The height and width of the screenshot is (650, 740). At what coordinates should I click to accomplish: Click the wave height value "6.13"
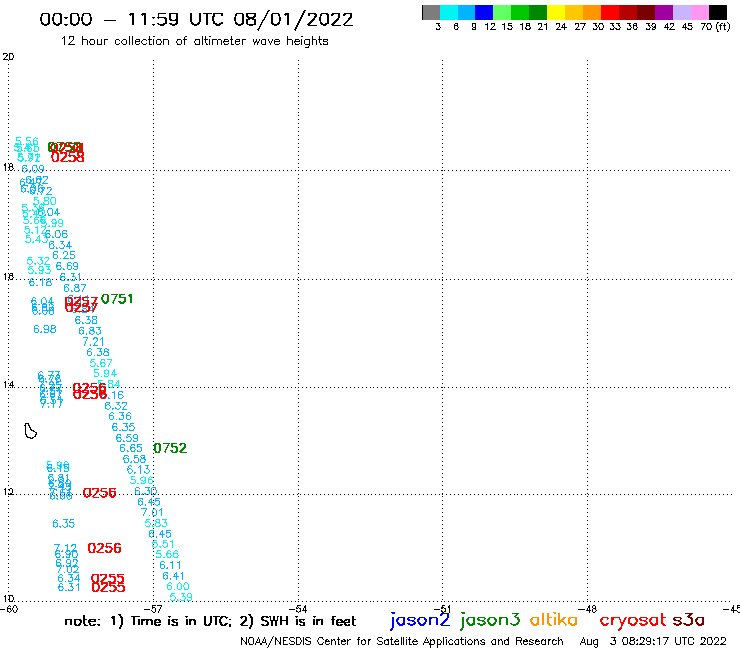pyautogui.click(x=138, y=470)
